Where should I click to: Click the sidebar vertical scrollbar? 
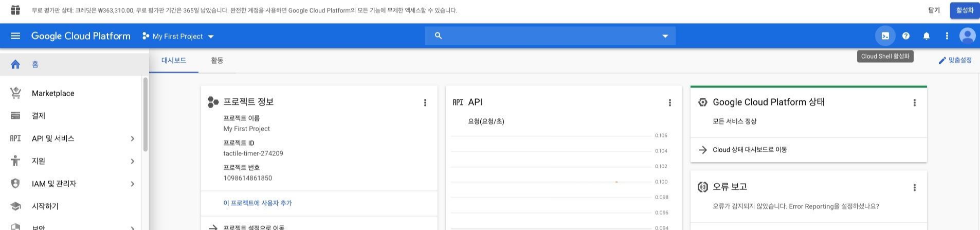[146, 114]
